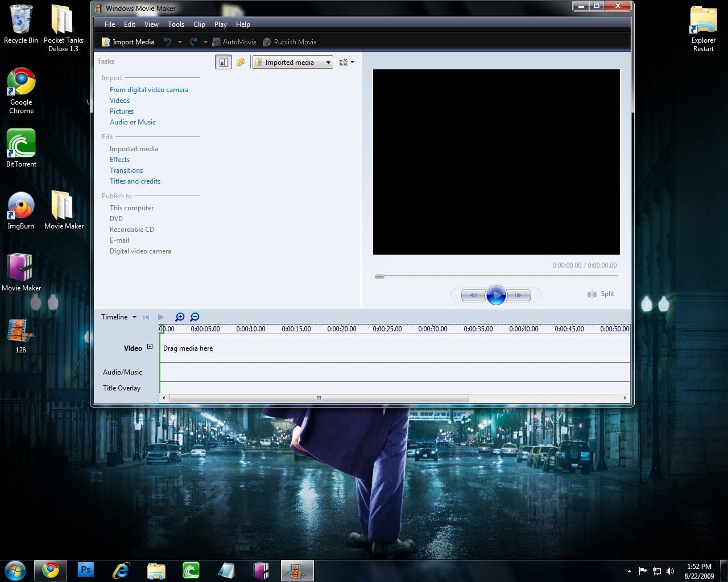Open the Help menu
This screenshot has width=728, height=582.
[x=243, y=24]
